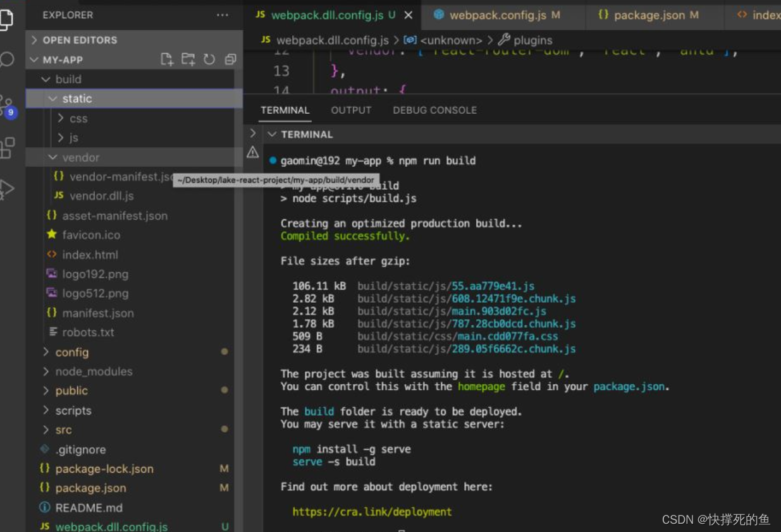Screen dimensions: 781x532
Task: Open the cra.link deployment link
Action: (372, 512)
